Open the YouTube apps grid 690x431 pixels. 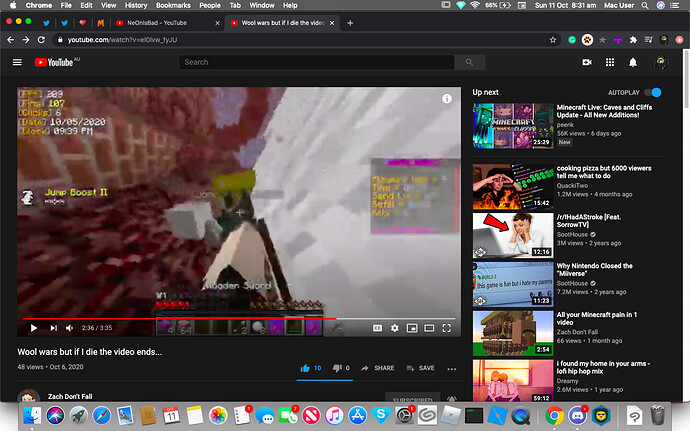(x=609, y=62)
